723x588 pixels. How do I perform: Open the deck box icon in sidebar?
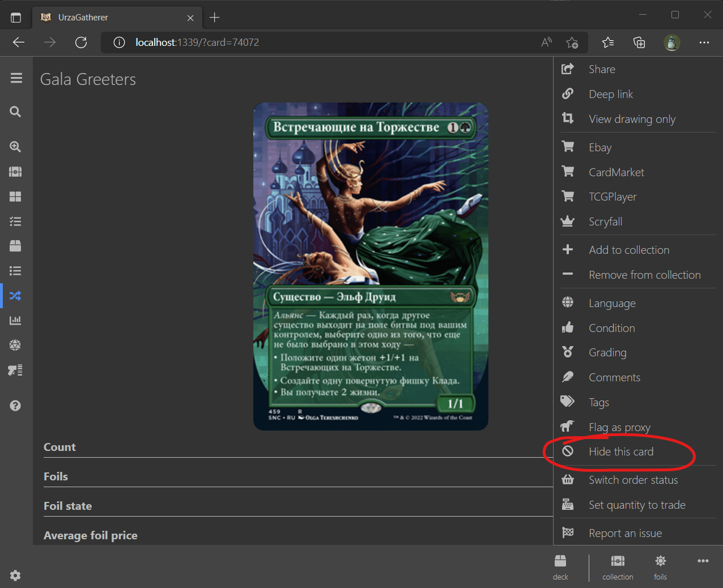point(16,246)
